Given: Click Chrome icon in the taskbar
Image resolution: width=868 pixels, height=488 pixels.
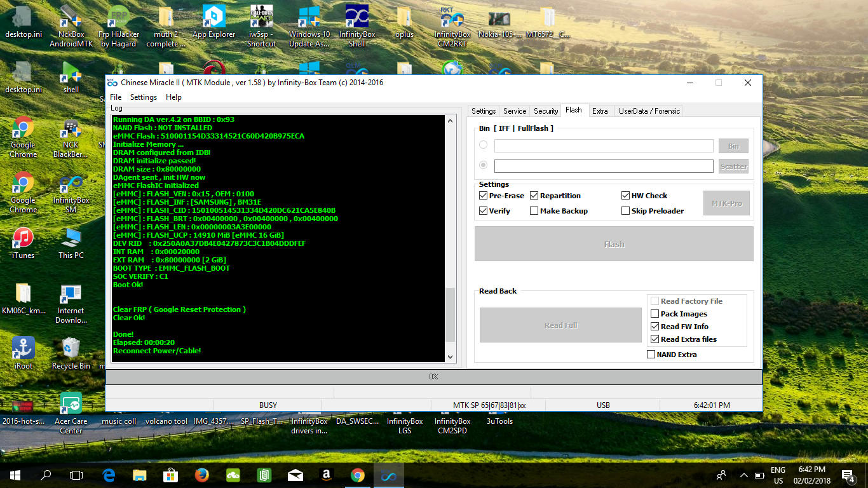Looking at the screenshot, I should [358, 475].
